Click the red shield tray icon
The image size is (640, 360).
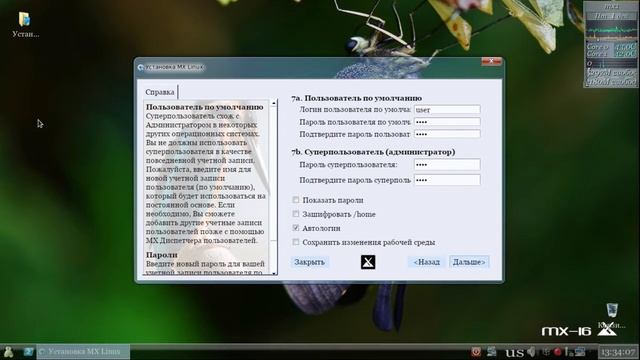tap(476, 352)
